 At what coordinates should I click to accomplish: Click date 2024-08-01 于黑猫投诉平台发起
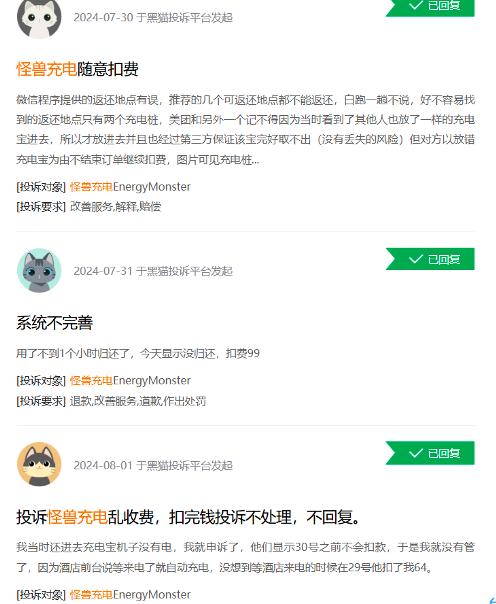tap(153, 465)
